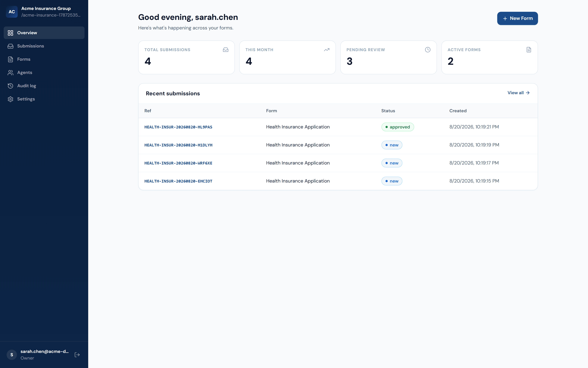Click the Ref column header

coord(148,111)
